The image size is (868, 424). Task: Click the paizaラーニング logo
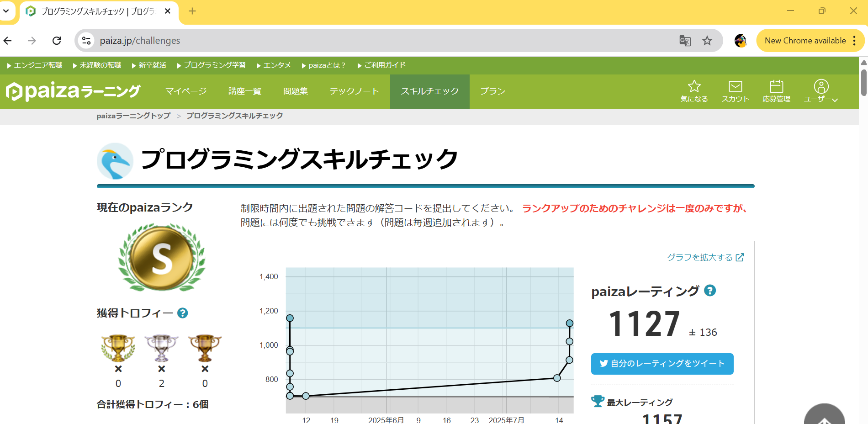pos(73,91)
